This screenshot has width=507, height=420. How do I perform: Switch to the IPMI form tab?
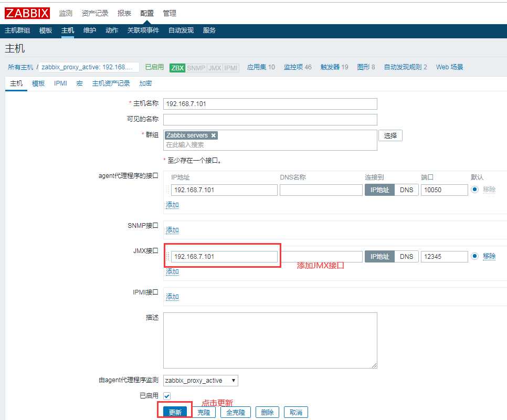(x=60, y=83)
